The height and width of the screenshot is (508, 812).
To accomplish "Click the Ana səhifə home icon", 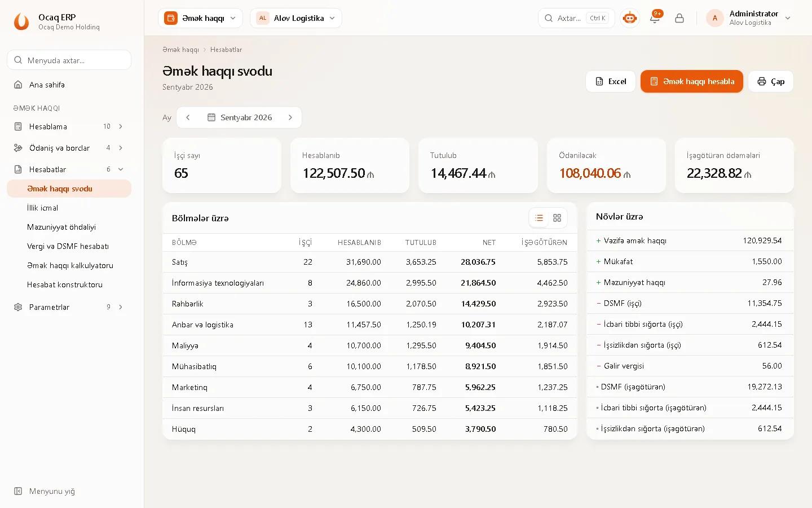I will click(18, 85).
